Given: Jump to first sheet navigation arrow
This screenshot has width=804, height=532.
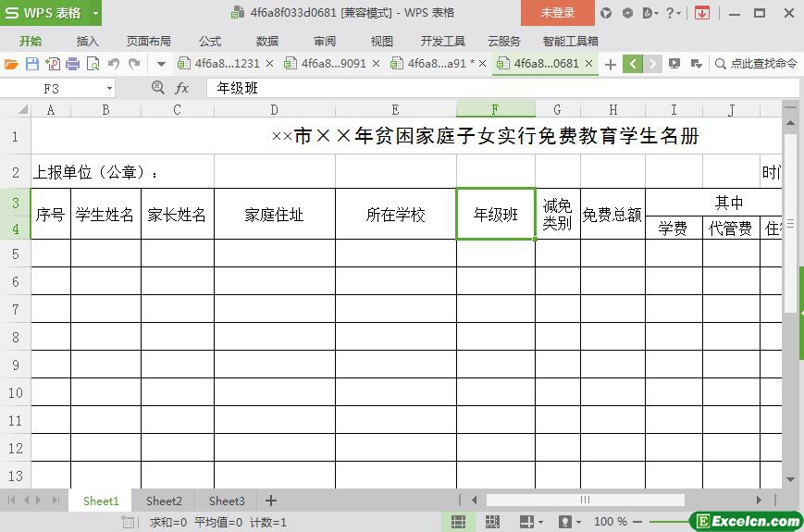Looking at the screenshot, I should [x=11, y=501].
